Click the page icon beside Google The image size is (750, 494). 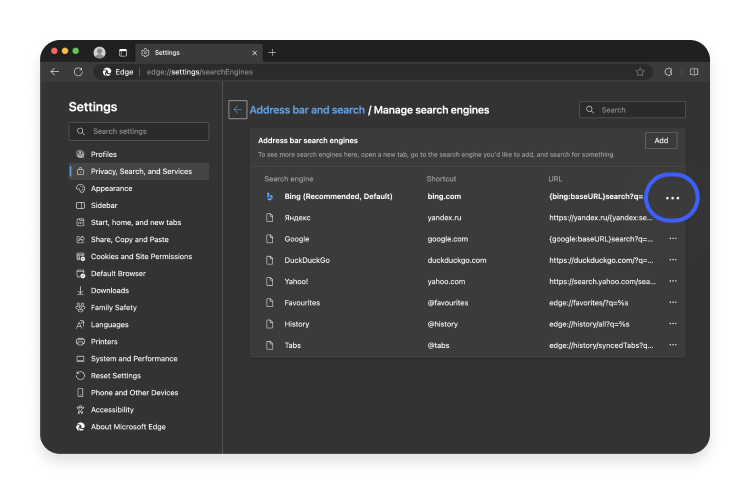(270, 239)
